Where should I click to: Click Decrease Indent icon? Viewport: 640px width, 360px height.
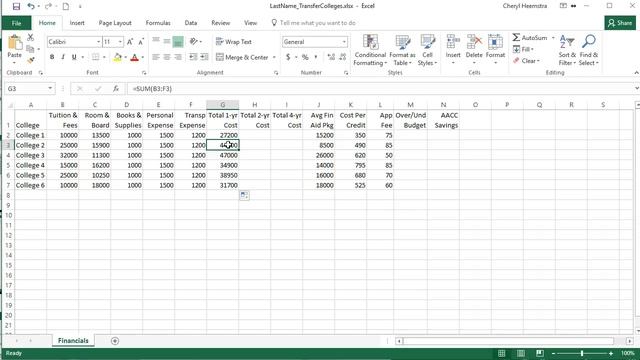[x=193, y=57]
